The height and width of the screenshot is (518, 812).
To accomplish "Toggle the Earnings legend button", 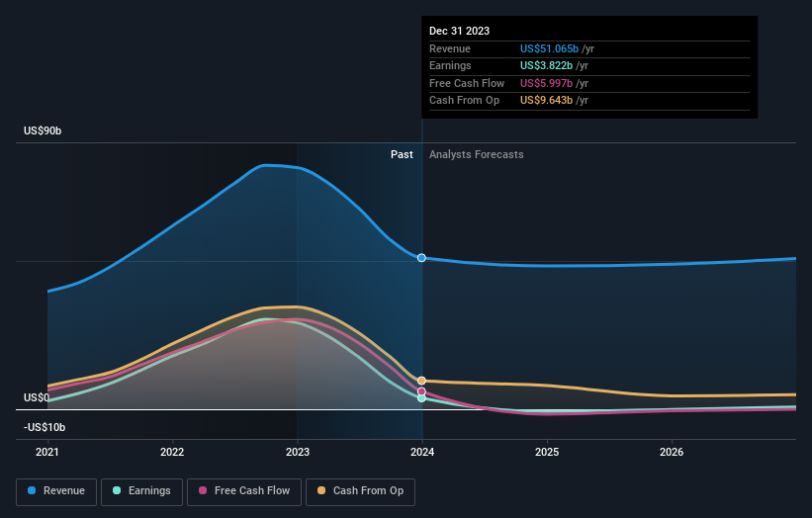I will [141, 491].
